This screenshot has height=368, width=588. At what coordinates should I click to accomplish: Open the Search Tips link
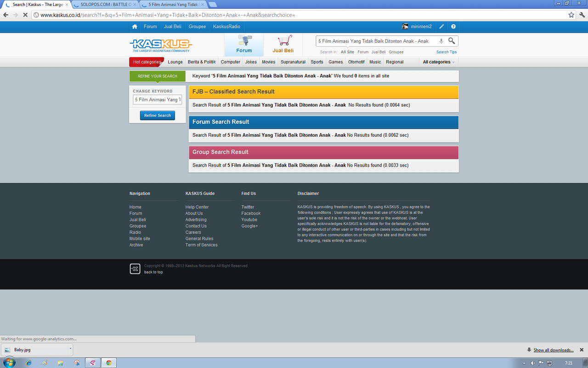[x=447, y=52]
